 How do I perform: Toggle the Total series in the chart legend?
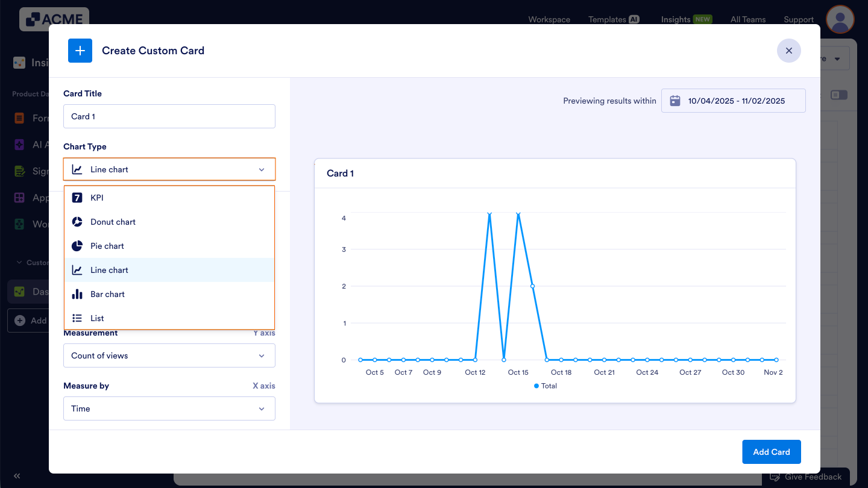[545, 386]
